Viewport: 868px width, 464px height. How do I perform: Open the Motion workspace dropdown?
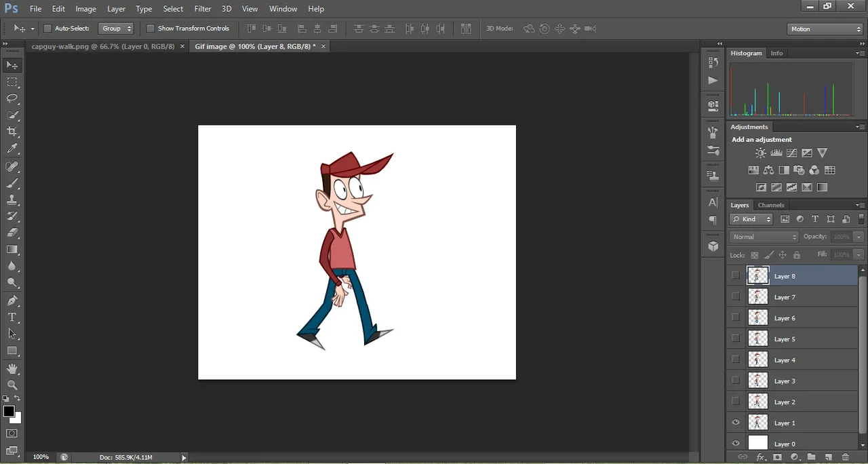click(825, 29)
